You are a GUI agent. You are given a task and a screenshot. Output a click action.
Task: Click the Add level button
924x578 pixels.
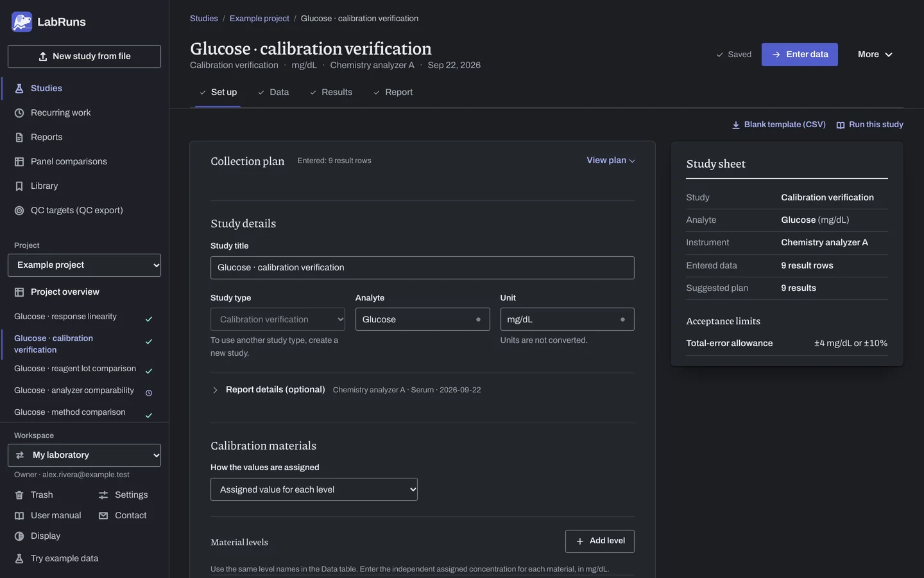click(x=600, y=541)
